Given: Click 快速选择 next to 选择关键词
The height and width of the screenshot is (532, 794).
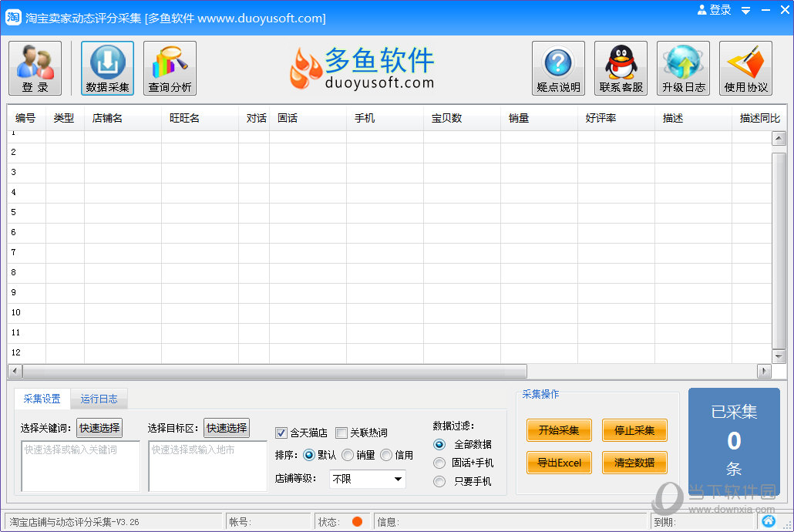Looking at the screenshot, I should click(99, 428).
